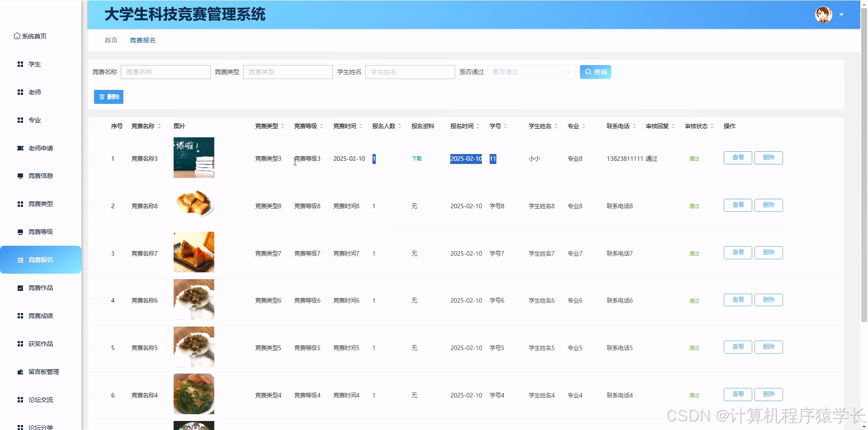Screen dimensions: 868x430
Task: Click 查看 on the 竞赛名称8 row
Action: click(x=737, y=205)
